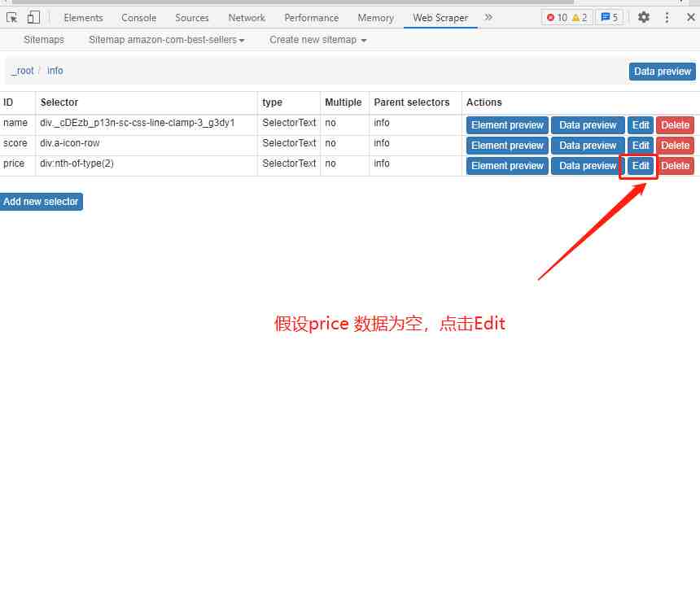Delete the score selector
The height and width of the screenshot is (606, 700).
coord(675,146)
